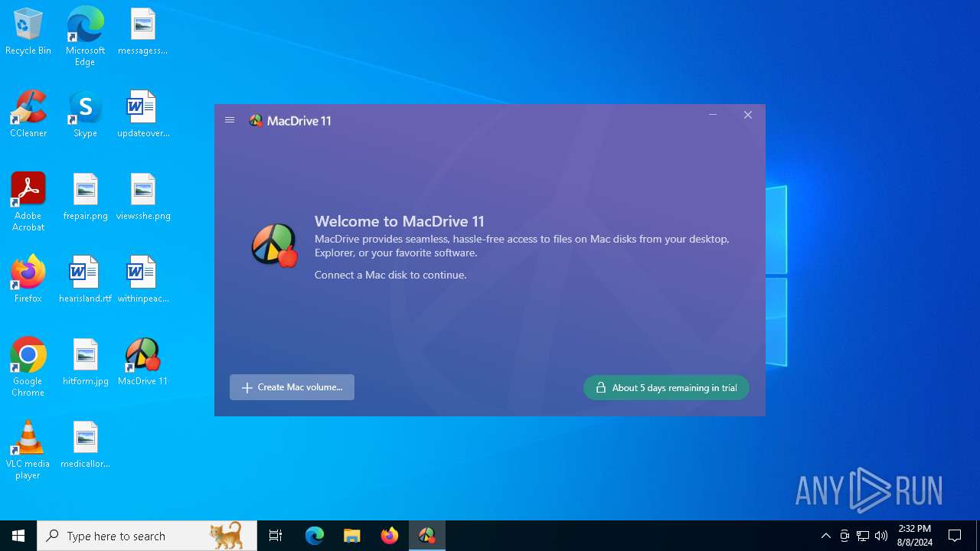The width and height of the screenshot is (980, 551).
Task: Select the Adobe Acrobat desktop shortcut
Action: coord(28,202)
